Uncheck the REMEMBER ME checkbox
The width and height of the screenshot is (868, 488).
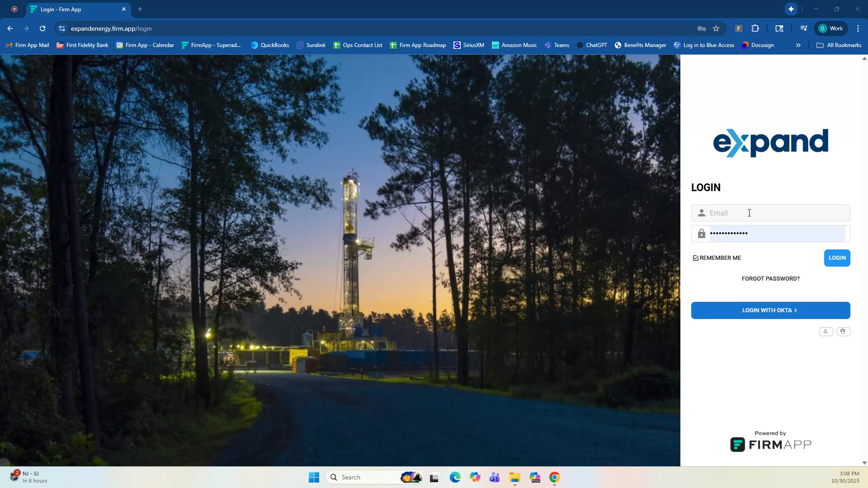click(696, 258)
